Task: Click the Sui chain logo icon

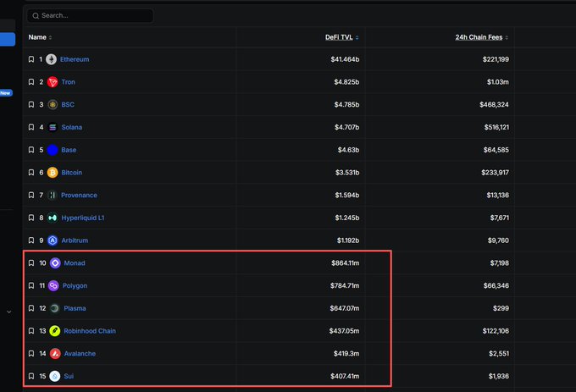Action: click(55, 376)
